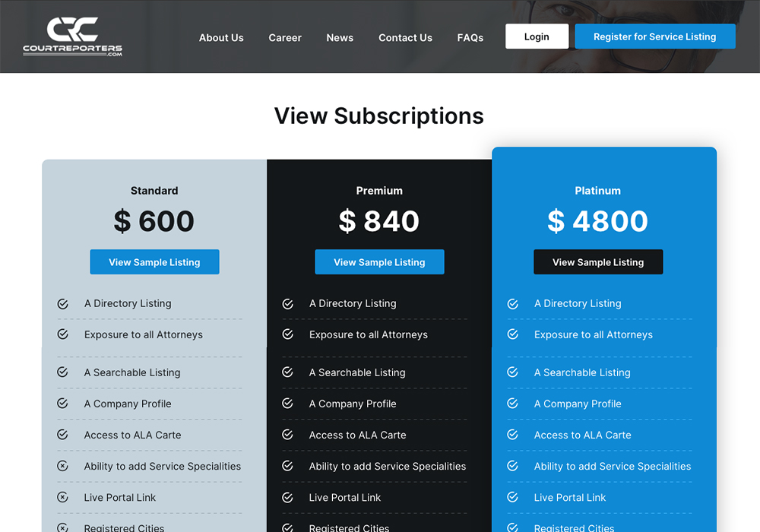Viewport: 760px width, 532px height.
Task: Click Premium plan Searchable Listing check icon
Action: pos(288,372)
